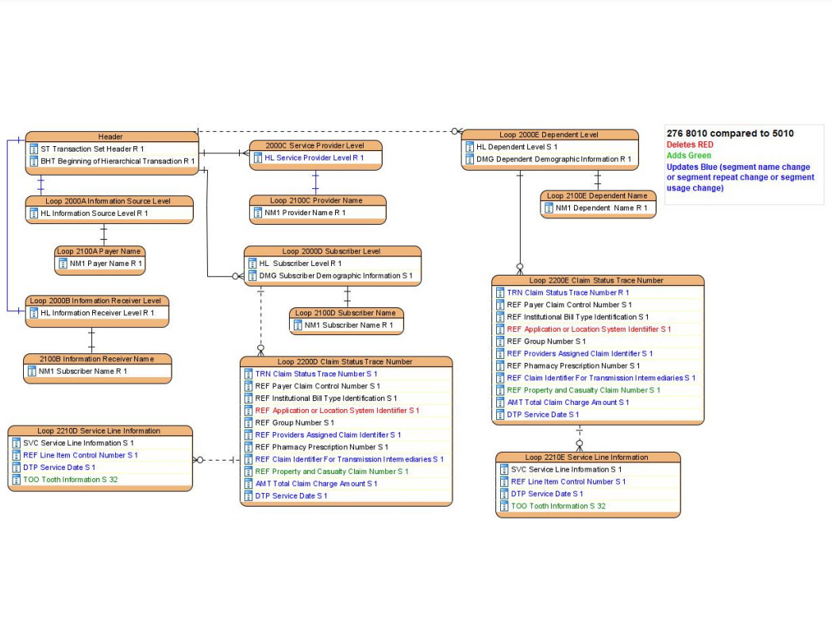Select 2000C Service Provider Level title
The image size is (832, 644).
click(314, 145)
